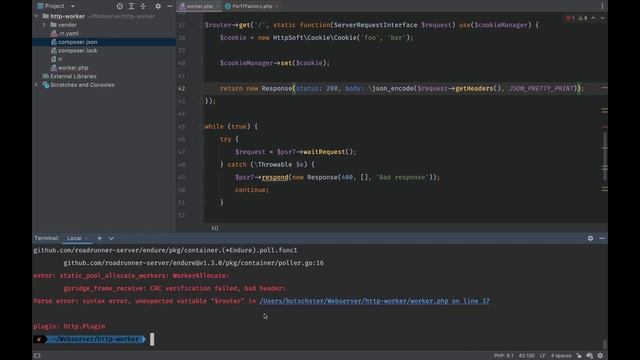Select the Local terminal tab
The height and width of the screenshot is (360, 640).
point(74,238)
